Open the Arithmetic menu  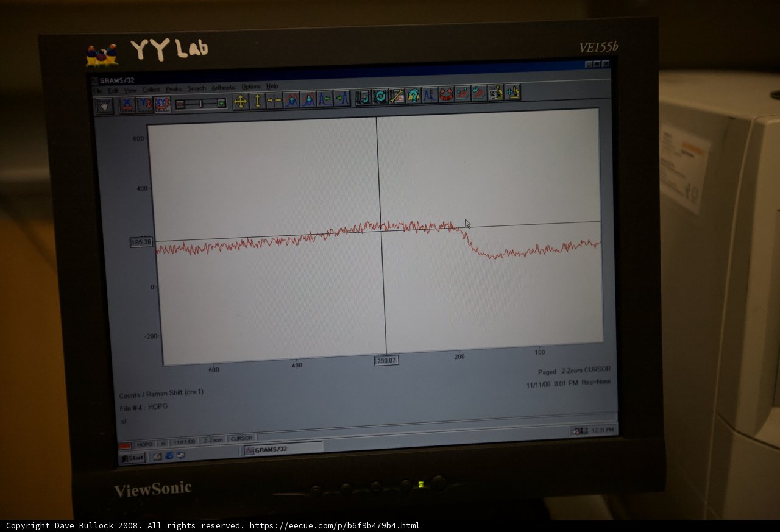point(224,88)
